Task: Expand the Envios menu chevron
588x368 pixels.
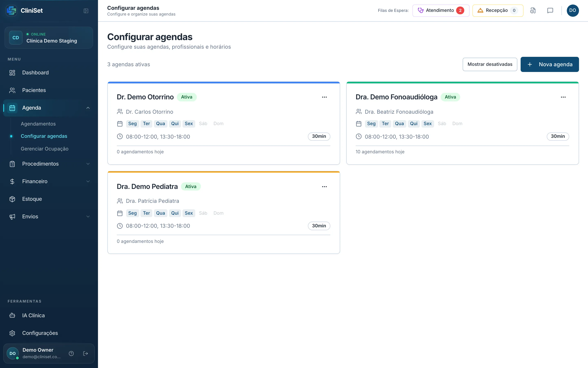Action: 88,216
